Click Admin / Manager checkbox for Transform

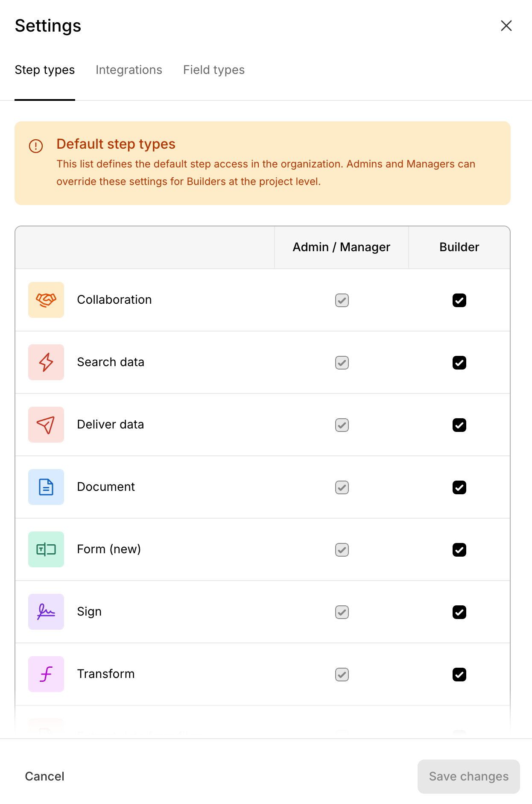[342, 675]
